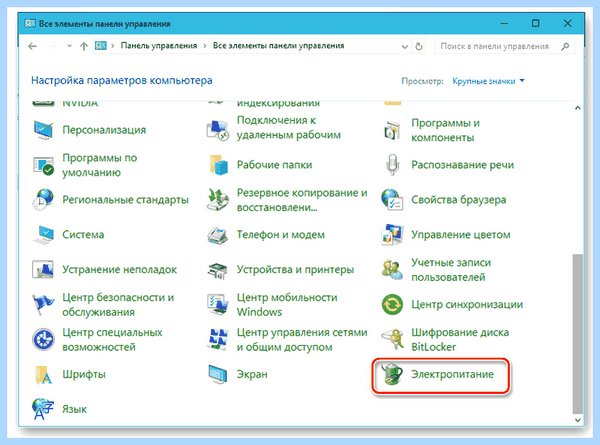600x445 pixels.
Task: Open the Язык text link
Action: click(75, 409)
